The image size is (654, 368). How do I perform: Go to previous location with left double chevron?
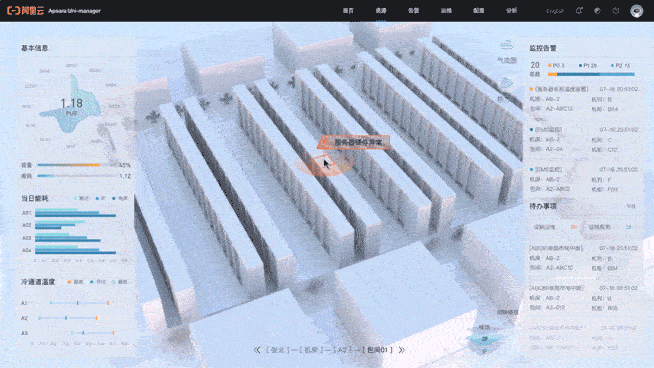(x=257, y=350)
